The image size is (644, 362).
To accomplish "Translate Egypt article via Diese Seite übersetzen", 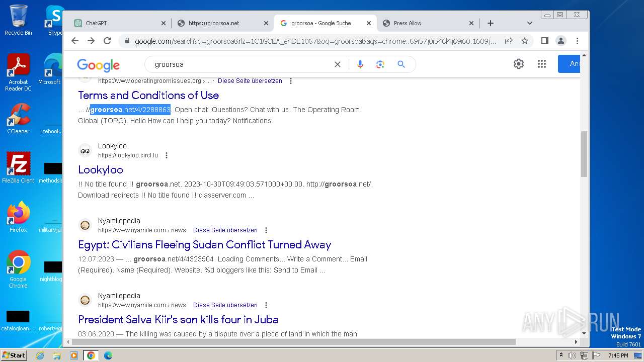I will (x=225, y=230).
